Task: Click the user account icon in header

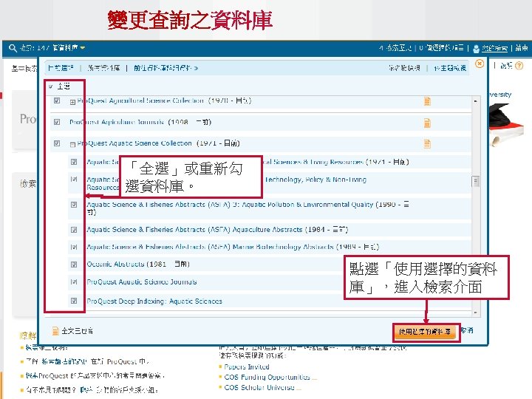Action: pyautogui.click(x=476, y=49)
